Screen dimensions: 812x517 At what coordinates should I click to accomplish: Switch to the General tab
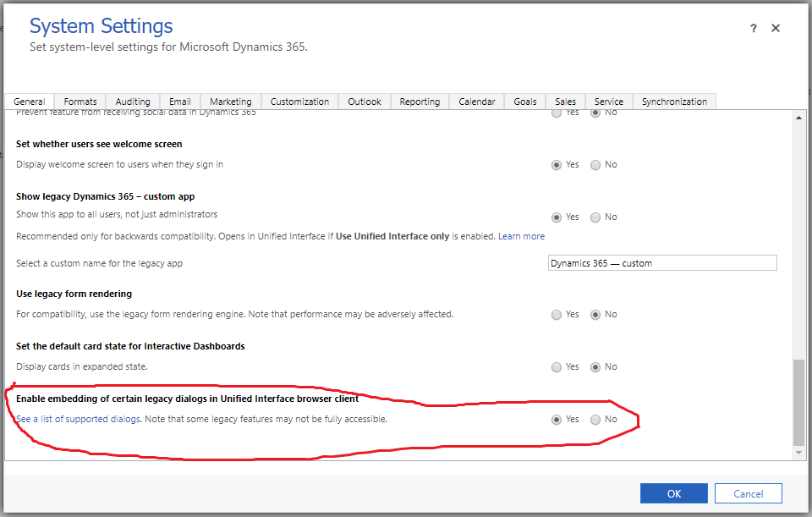point(29,102)
